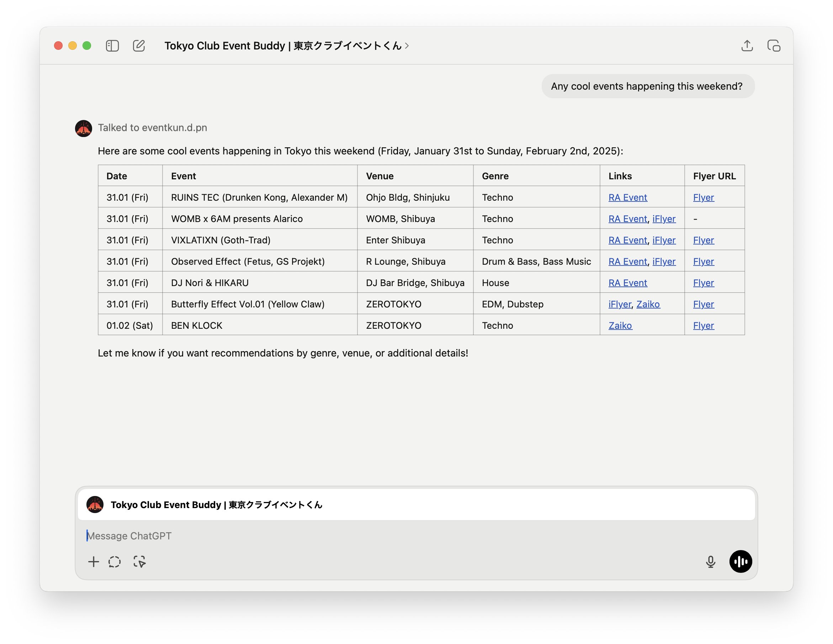
Task: Open Flyer link for VIXLATIXN row
Action: point(703,240)
